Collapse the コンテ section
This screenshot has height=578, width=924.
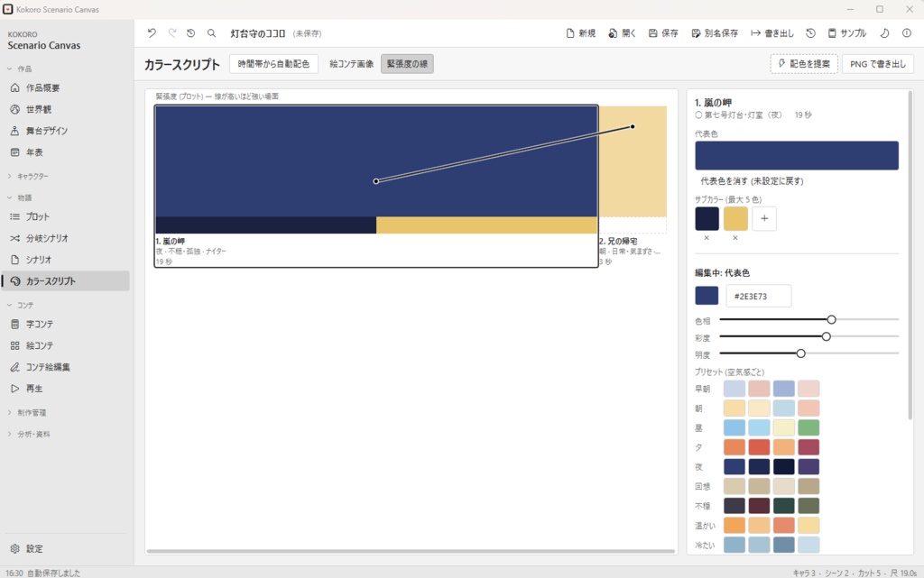click(20, 305)
